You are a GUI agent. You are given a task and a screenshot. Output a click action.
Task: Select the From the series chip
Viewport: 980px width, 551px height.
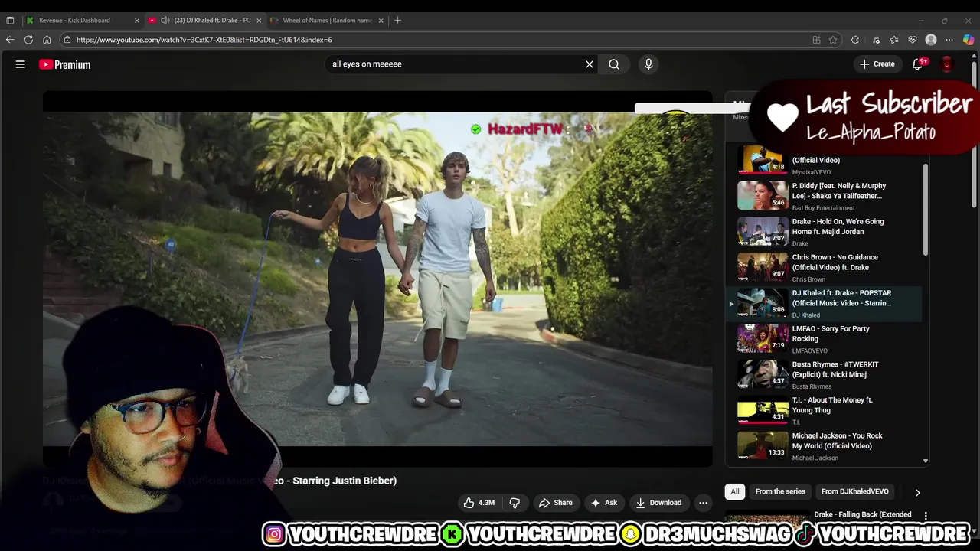pyautogui.click(x=780, y=491)
